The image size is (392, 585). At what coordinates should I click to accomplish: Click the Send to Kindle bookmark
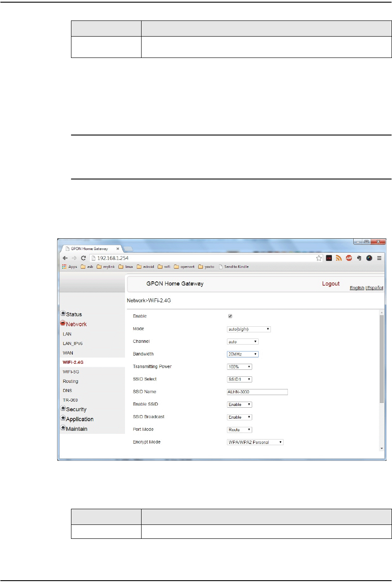233,267
